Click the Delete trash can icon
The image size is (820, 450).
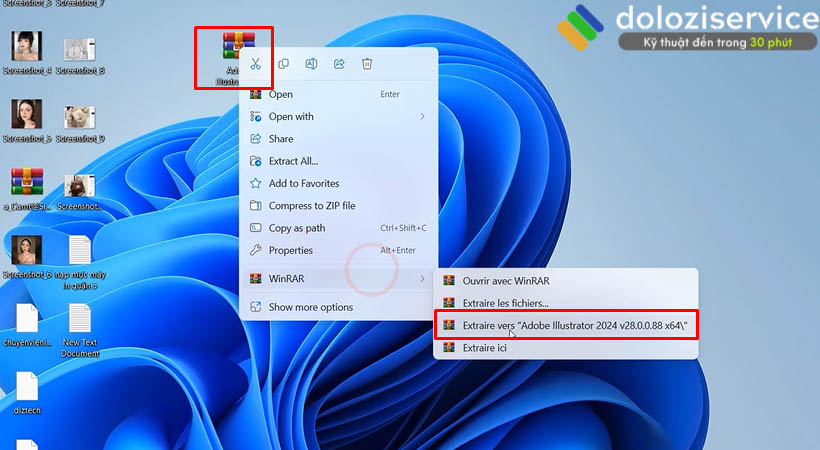pos(367,64)
